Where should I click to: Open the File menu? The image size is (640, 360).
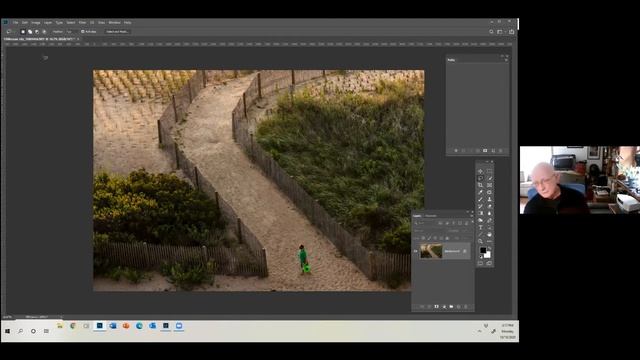pos(16,22)
